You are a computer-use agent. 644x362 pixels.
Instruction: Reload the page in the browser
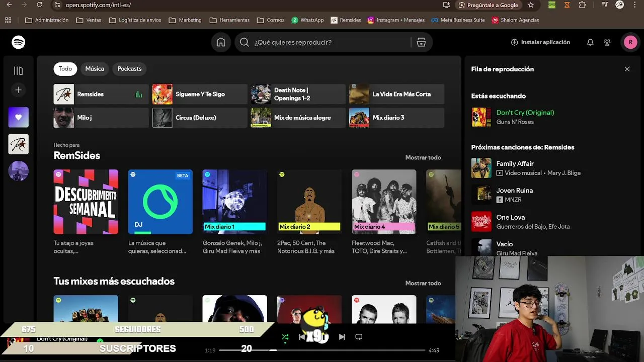40,5
